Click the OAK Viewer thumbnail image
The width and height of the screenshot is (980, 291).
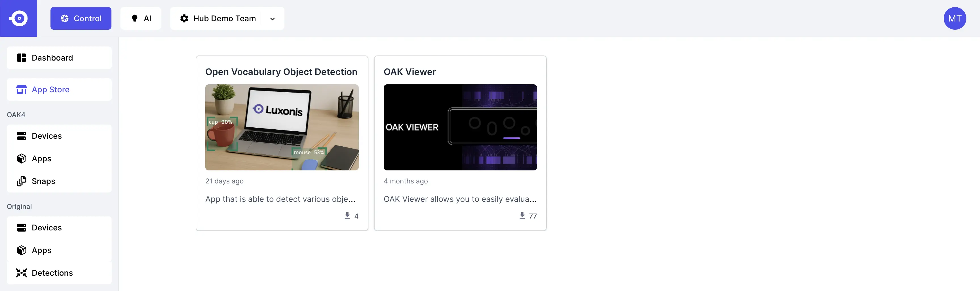(x=460, y=127)
